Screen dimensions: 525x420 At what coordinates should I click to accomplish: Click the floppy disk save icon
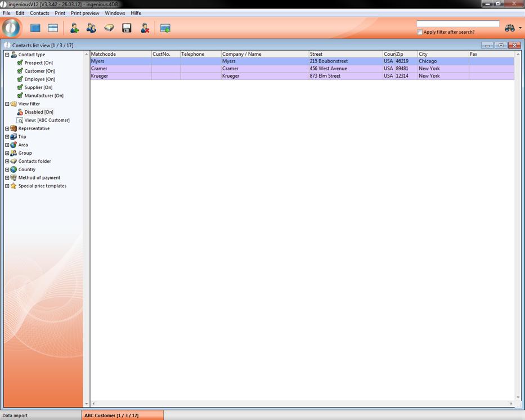click(x=127, y=28)
